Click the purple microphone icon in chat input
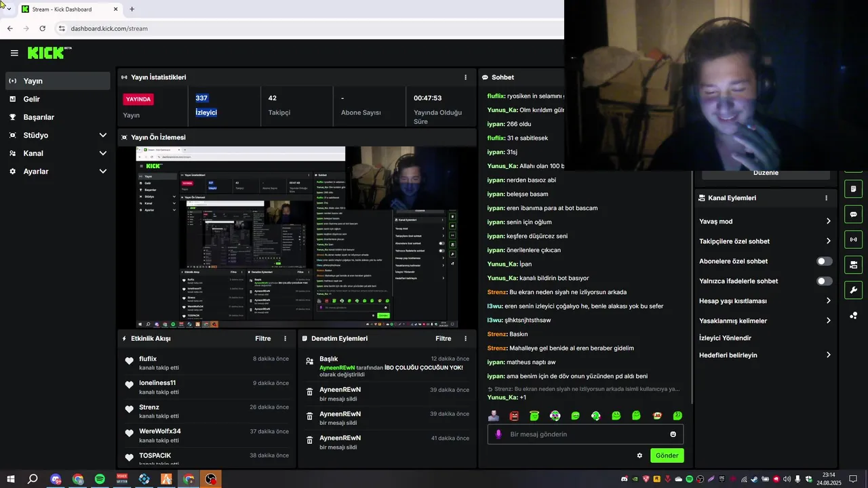868x488 pixels. [x=498, y=434]
